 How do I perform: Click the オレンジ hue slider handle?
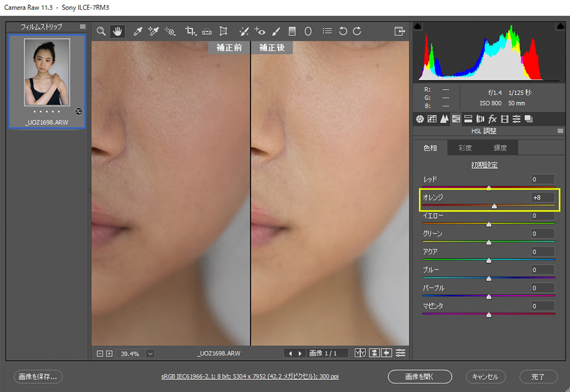pyautogui.click(x=494, y=206)
